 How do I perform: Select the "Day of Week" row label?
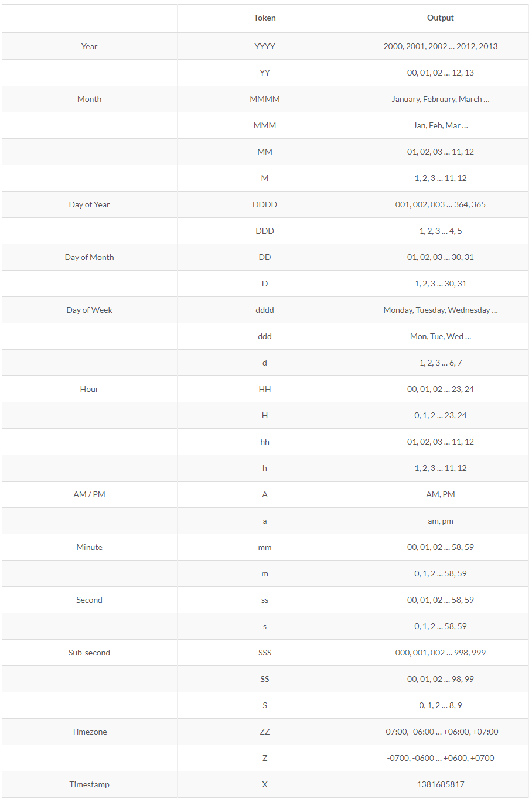click(89, 310)
